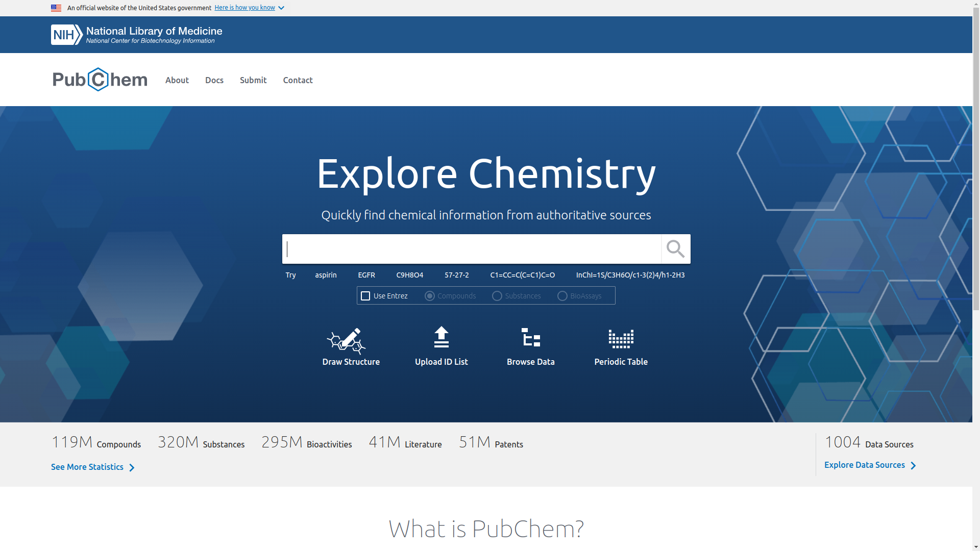This screenshot has height=551, width=980.
Task: Click the PubChem logo
Action: coord(100,80)
